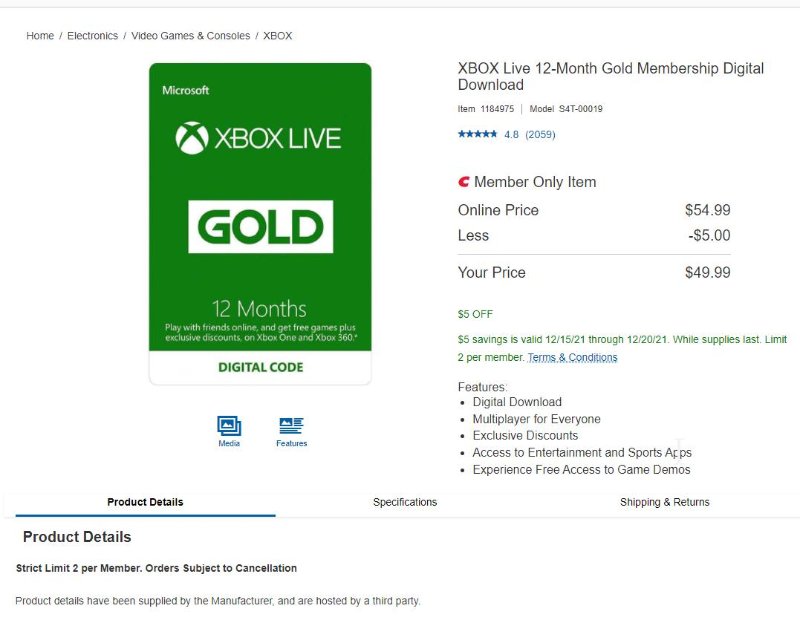Image resolution: width=800 pixels, height=620 pixels.
Task: Select the Product Details tab
Action: (x=145, y=502)
